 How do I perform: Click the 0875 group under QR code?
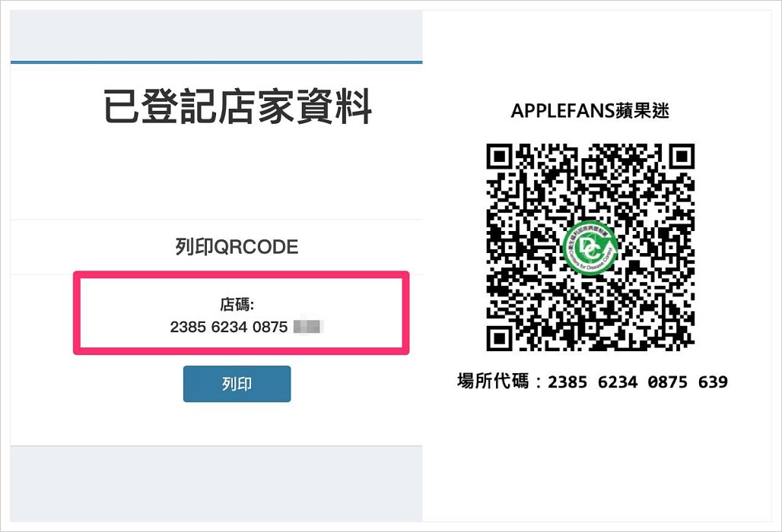pos(667,382)
